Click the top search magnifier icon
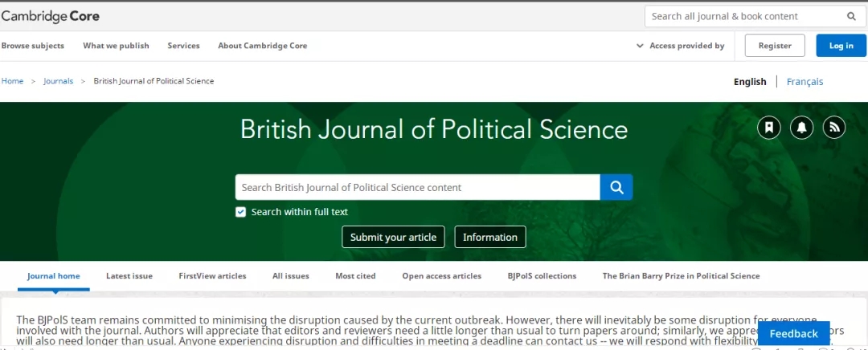 click(x=851, y=16)
